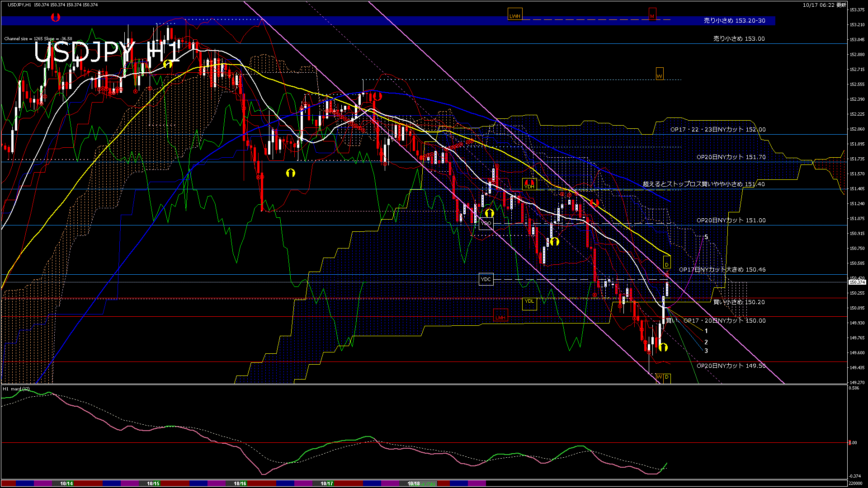Click the 買い小さめ 150.20 label

pos(739,302)
